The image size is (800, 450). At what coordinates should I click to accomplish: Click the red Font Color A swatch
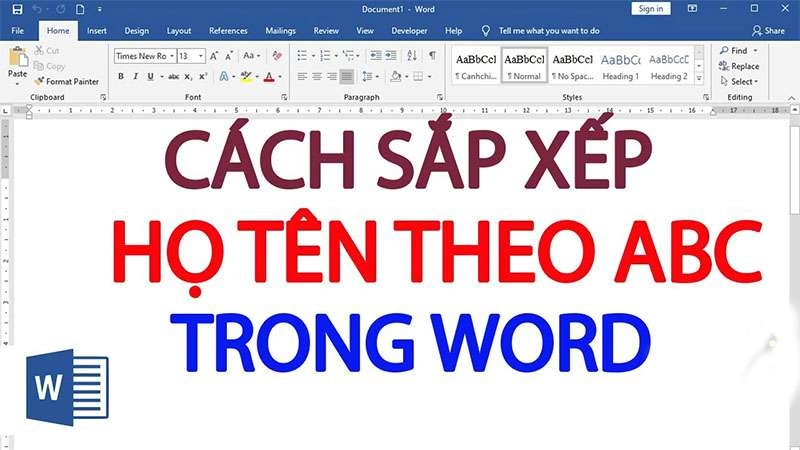[x=268, y=76]
